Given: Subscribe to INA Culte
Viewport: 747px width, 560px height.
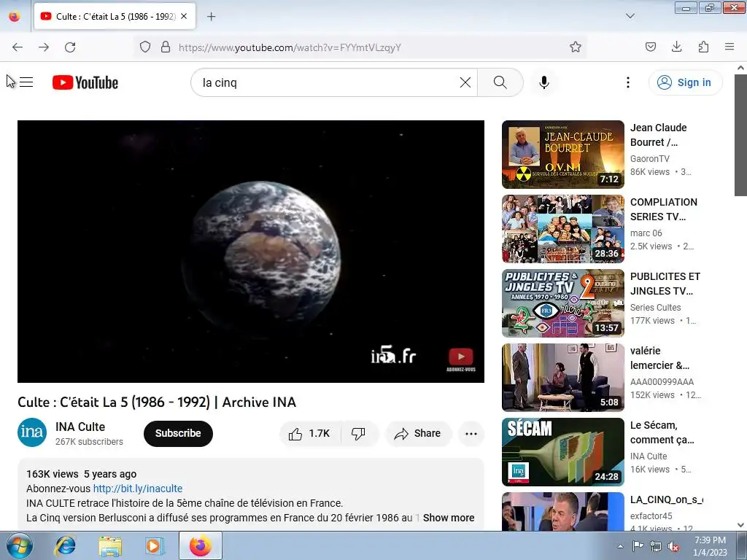Looking at the screenshot, I should [x=178, y=433].
